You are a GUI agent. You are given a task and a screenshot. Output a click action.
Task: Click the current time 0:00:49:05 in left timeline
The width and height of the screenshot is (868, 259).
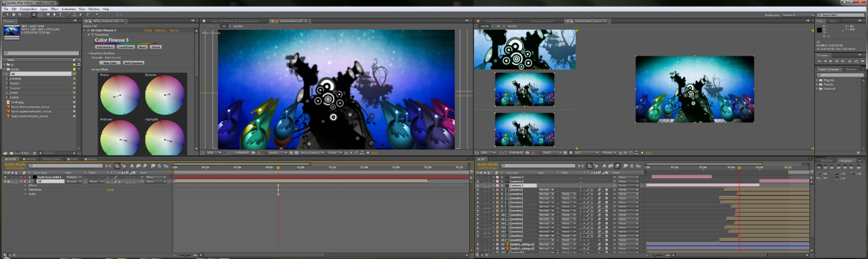(x=15, y=165)
